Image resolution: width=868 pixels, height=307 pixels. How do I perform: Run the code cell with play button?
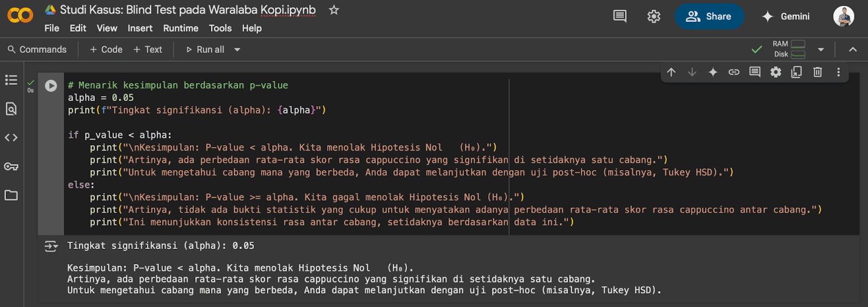(51, 86)
